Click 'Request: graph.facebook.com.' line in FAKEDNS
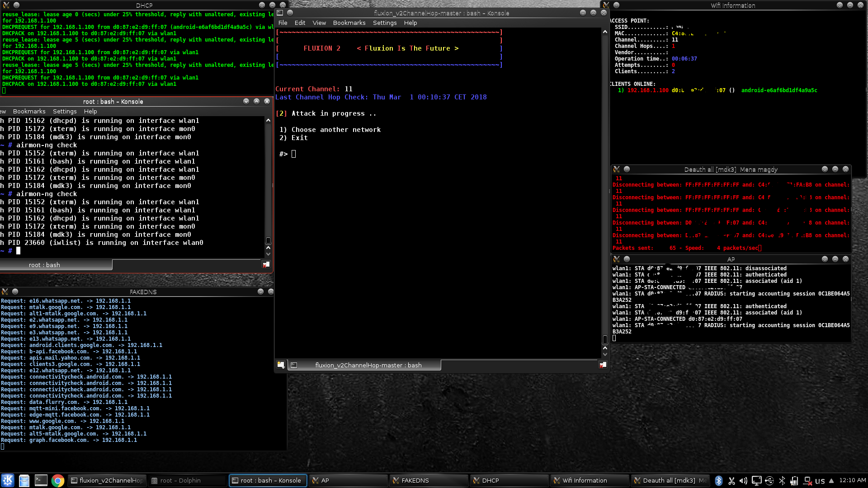868x488 pixels. [x=69, y=440]
